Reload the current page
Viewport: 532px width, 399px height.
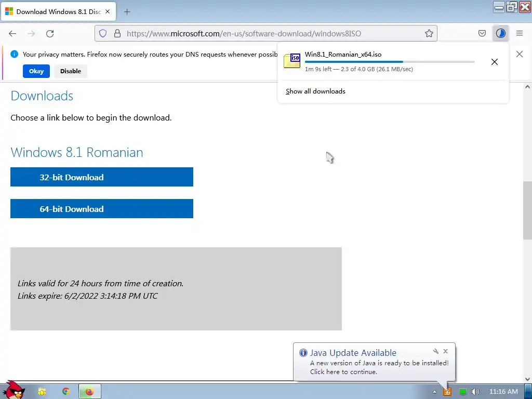pyautogui.click(x=50, y=33)
